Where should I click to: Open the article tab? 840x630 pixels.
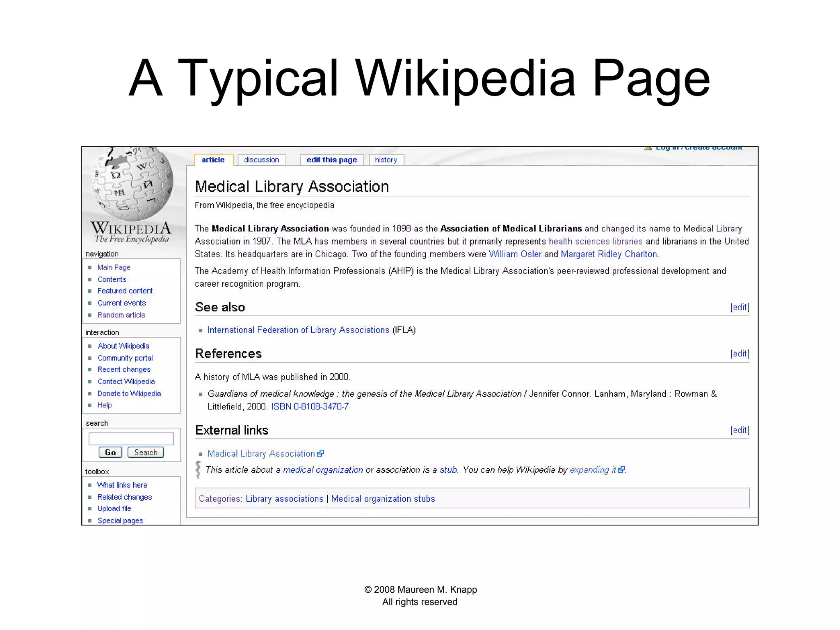point(213,160)
